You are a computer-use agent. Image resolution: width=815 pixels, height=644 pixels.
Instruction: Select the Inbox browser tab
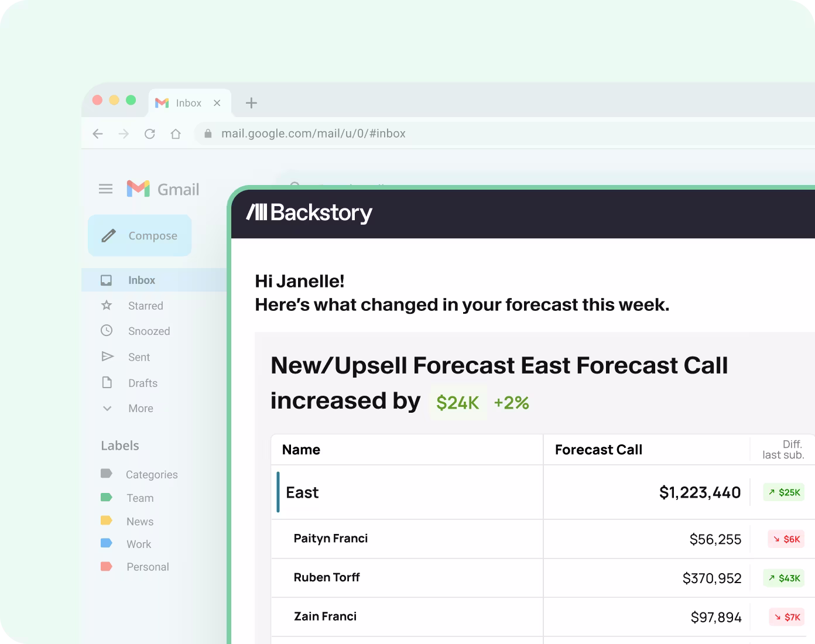click(190, 103)
